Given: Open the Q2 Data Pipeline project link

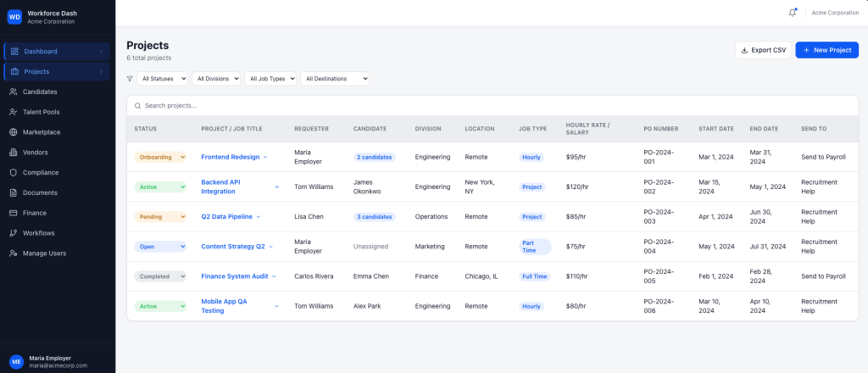Looking at the screenshot, I should [226, 217].
